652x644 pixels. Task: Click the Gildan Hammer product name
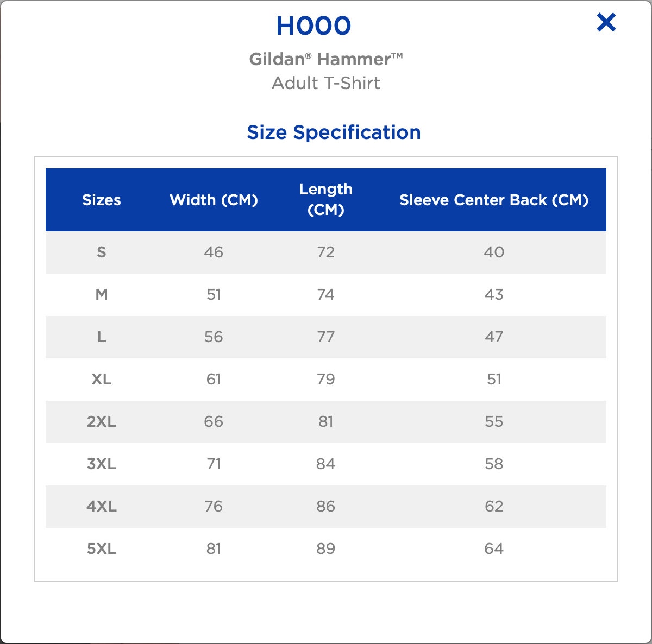coord(325,59)
